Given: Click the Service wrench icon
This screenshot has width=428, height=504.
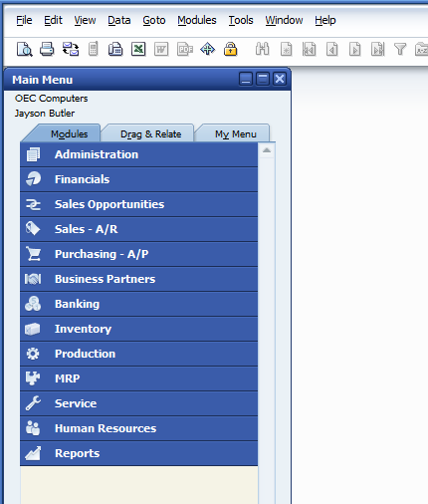Looking at the screenshot, I should (x=33, y=403).
